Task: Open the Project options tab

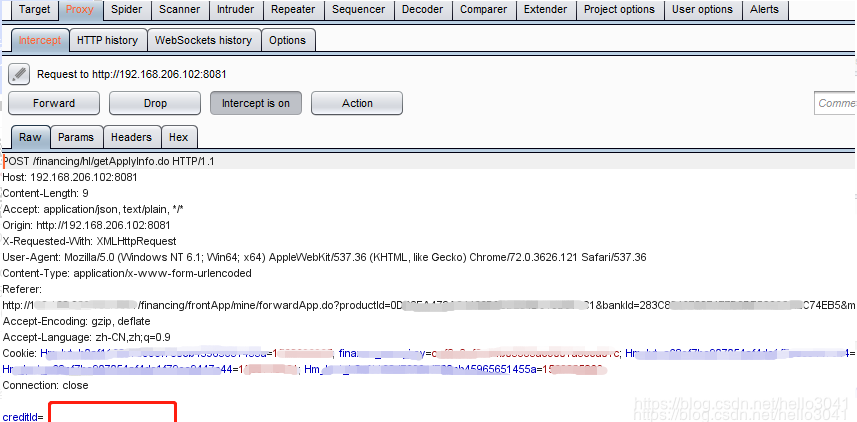Action: tap(619, 9)
